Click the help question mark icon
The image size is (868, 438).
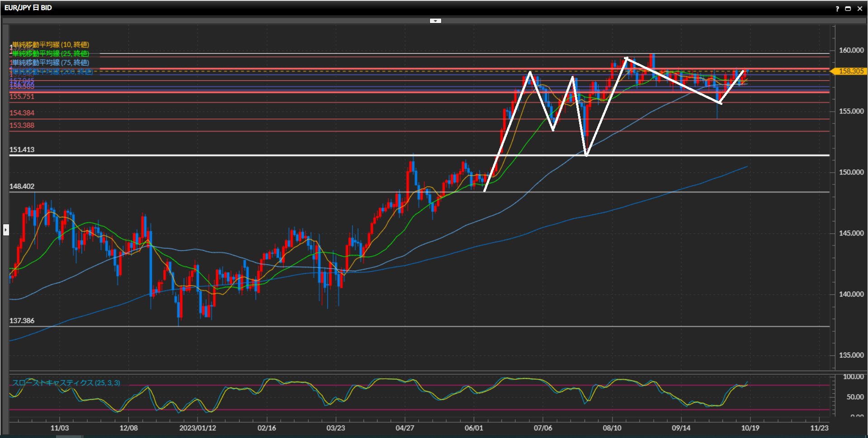[x=837, y=9]
